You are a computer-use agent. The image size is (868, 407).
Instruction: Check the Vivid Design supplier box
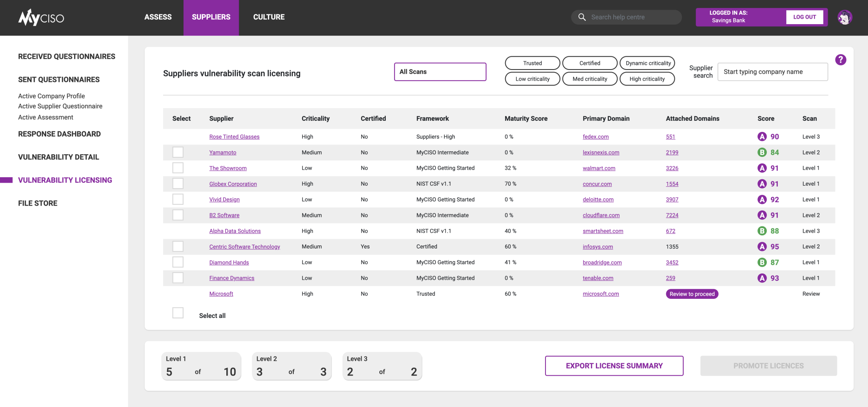178,199
